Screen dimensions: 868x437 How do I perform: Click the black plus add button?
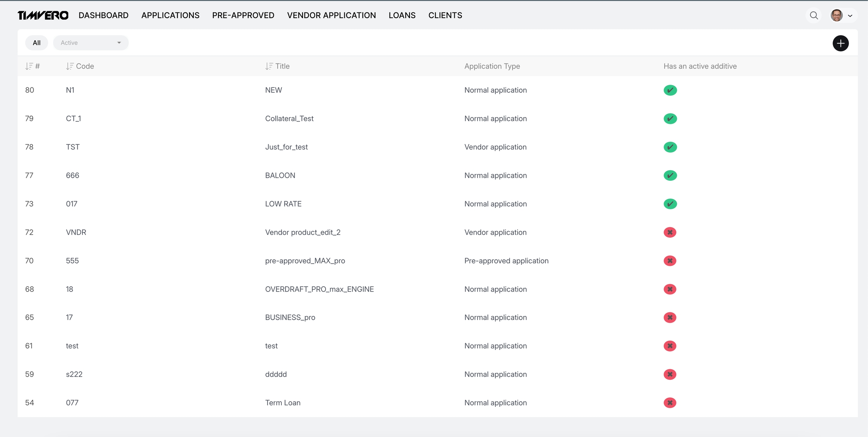[x=840, y=43]
